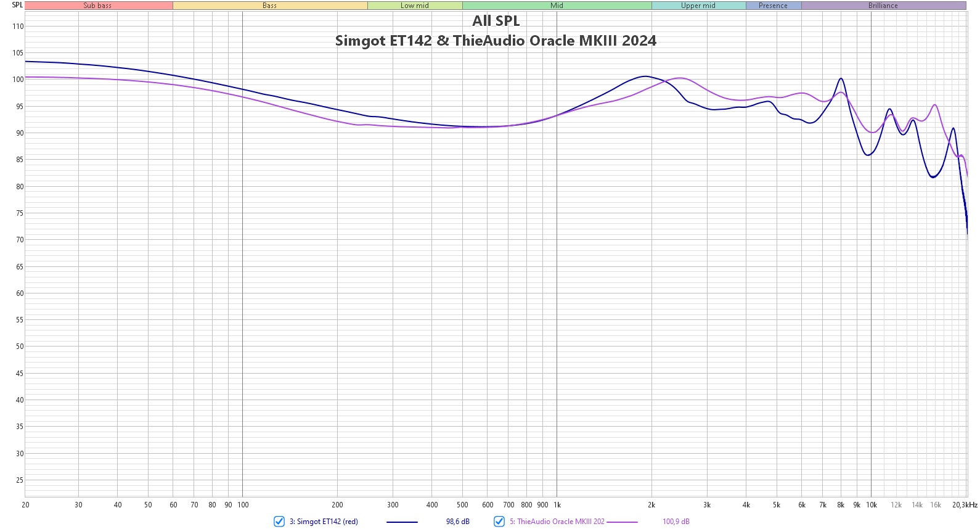Click the 20,3kHz axis end label

point(965,505)
